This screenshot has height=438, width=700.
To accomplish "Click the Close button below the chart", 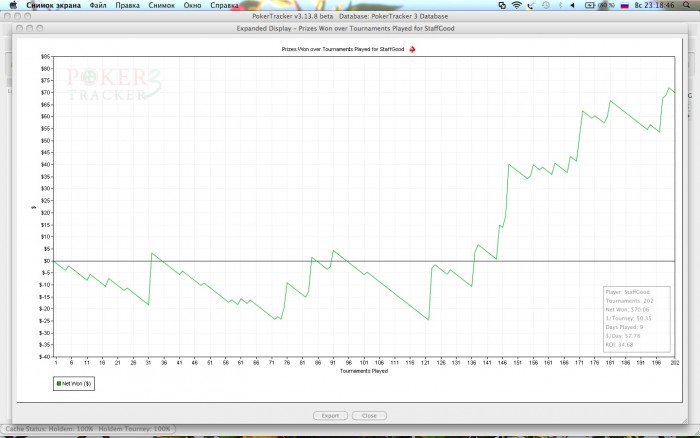I will click(x=369, y=416).
